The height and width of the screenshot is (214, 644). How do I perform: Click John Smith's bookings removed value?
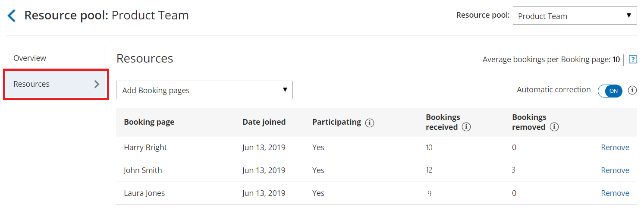(x=513, y=170)
